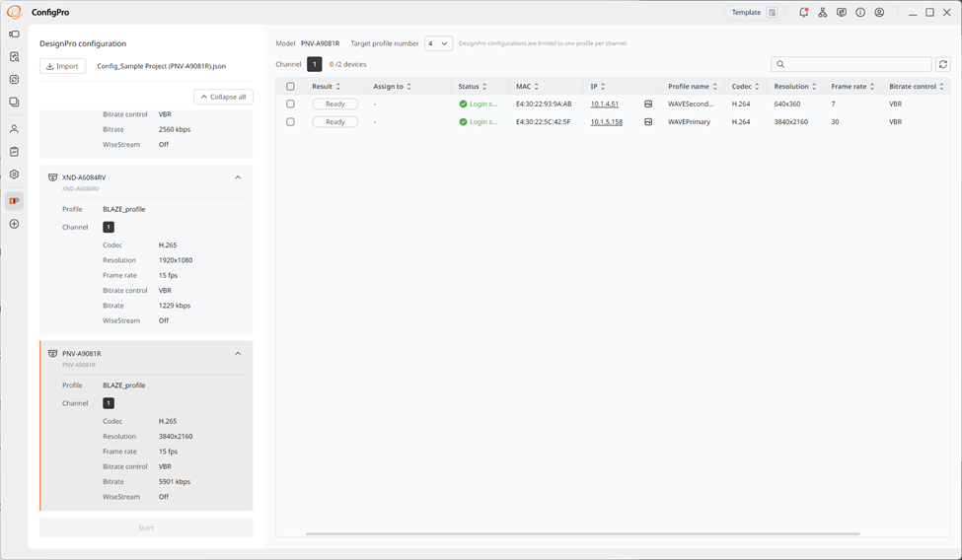Open the device list sidebar icon
Screen dimensions: 962x560
click(14, 35)
